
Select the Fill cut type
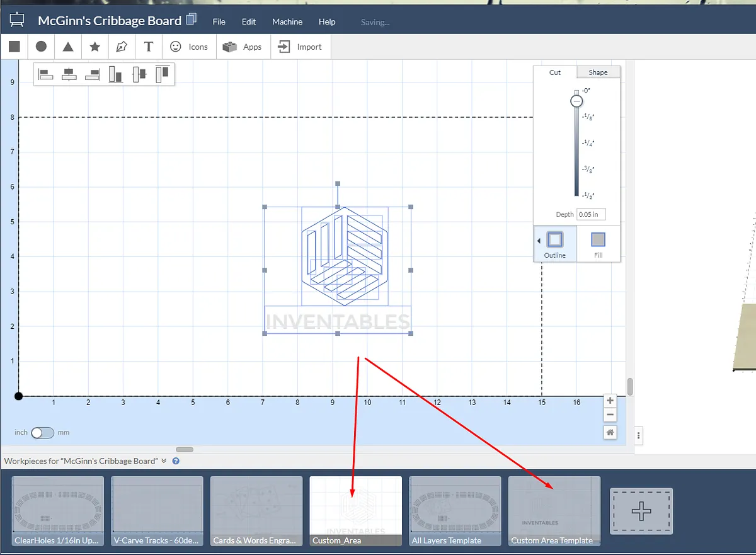pyautogui.click(x=598, y=244)
